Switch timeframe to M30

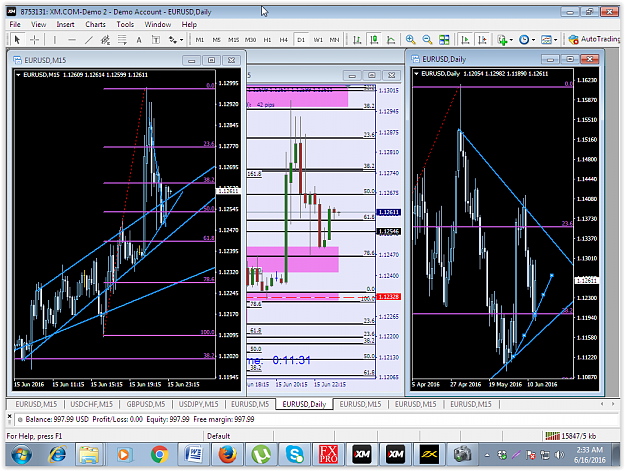coord(250,40)
